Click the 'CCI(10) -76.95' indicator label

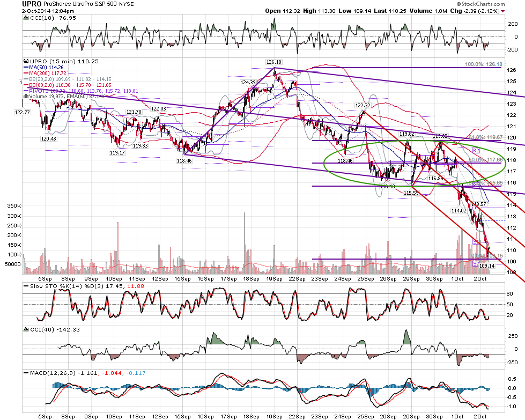pos(53,18)
